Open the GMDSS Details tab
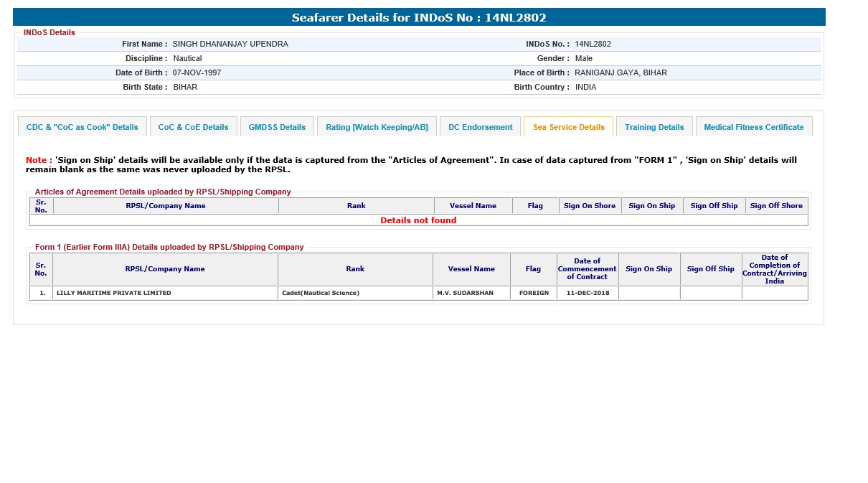Image resolution: width=868 pixels, height=483 pixels. pos(277,127)
